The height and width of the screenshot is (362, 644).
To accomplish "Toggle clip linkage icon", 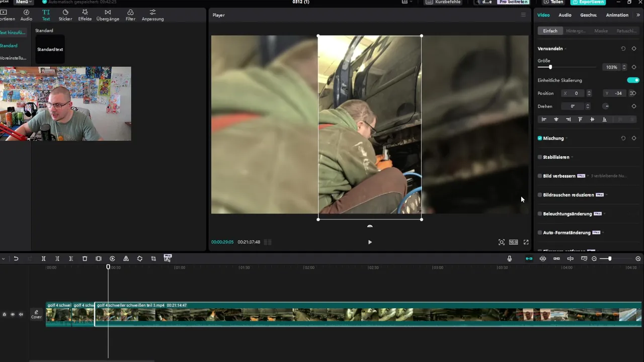I will 556,258.
